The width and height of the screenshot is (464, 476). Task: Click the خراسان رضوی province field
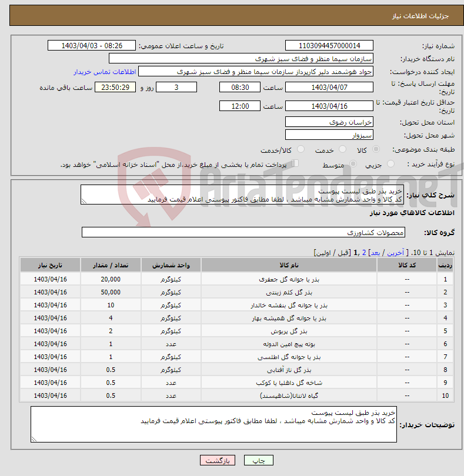coord(329,122)
